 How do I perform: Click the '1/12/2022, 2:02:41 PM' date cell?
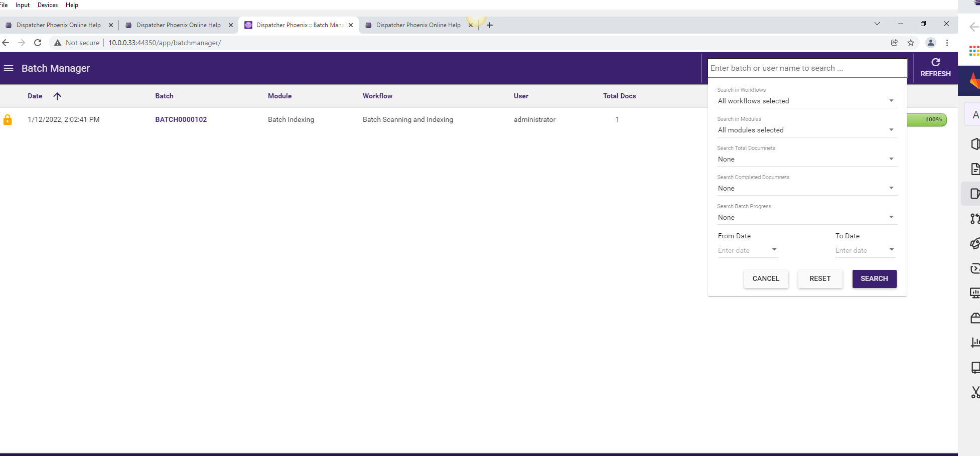64,119
